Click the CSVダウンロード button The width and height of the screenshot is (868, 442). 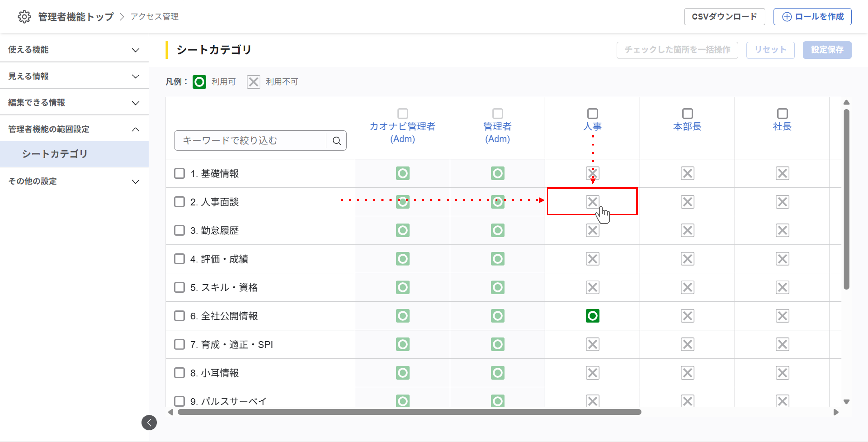(x=724, y=17)
